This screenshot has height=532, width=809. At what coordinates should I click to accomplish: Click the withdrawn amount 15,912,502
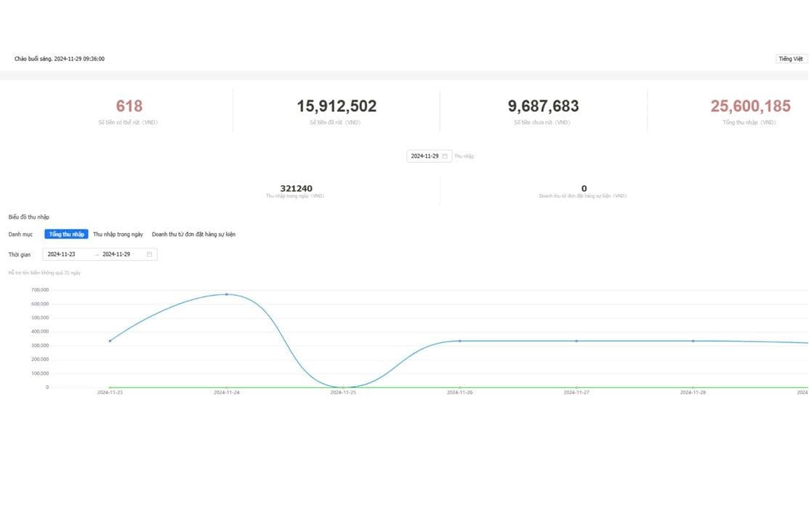pyautogui.click(x=337, y=106)
